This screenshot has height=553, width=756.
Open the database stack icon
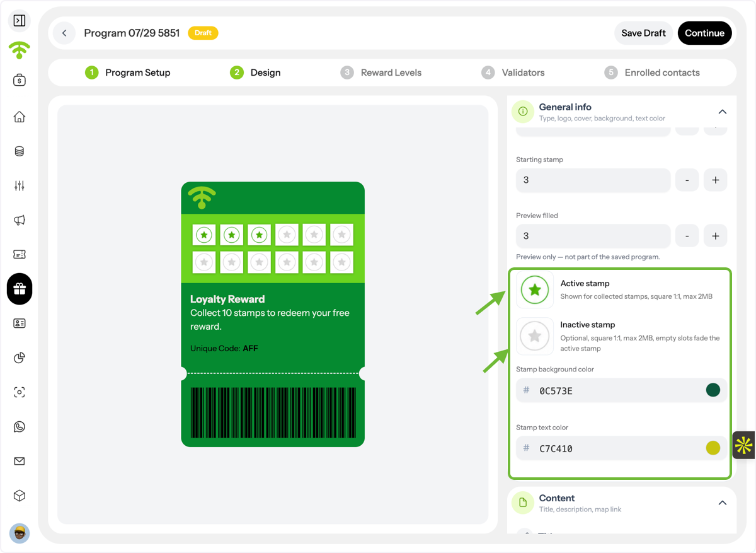(x=20, y=151)
